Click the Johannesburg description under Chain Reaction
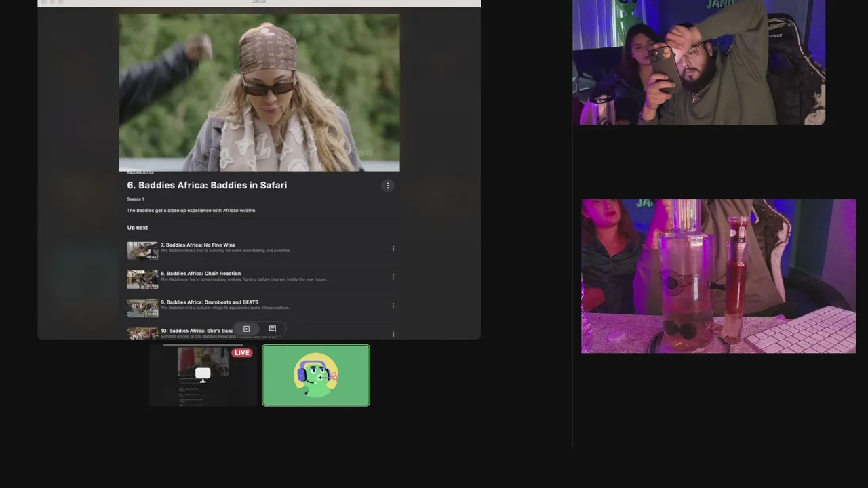The width and height of the screenshot is (868, 488). pos(243,279)
